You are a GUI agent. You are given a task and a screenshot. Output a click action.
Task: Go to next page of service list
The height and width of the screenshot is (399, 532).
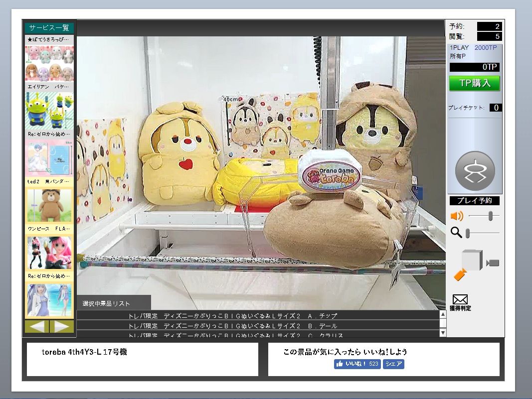pyautogui.click(x=62, y=326)
